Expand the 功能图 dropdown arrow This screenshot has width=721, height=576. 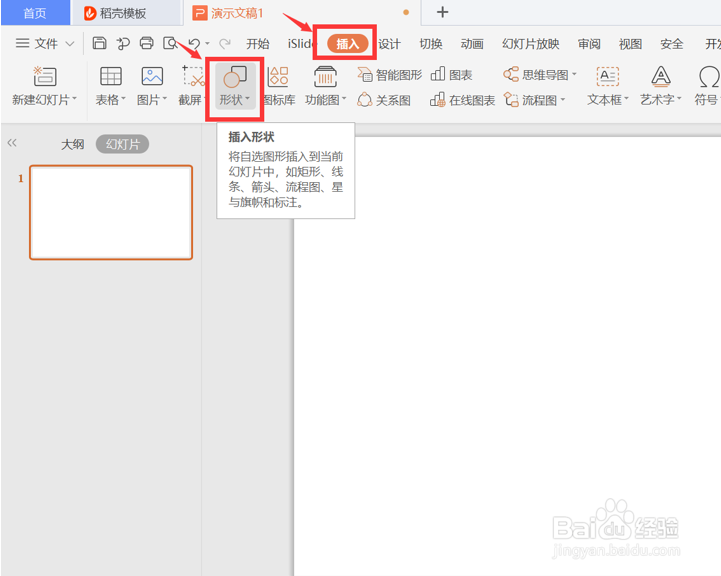[x=344, y=98]
